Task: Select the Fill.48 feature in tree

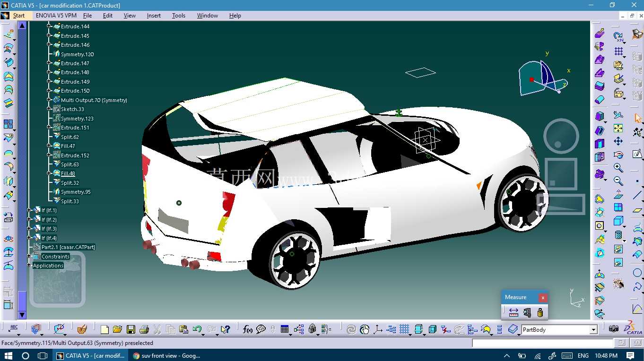Action: [x=68, y=173]
